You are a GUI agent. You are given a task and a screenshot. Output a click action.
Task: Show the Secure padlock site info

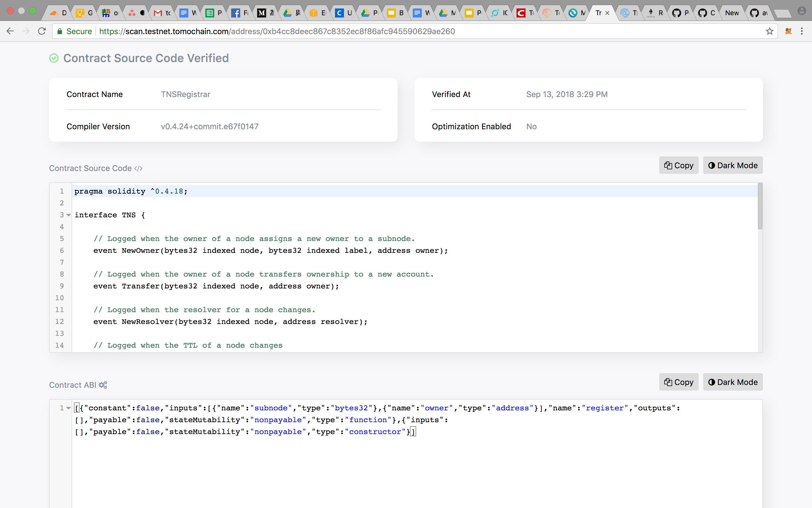point(74,31)
